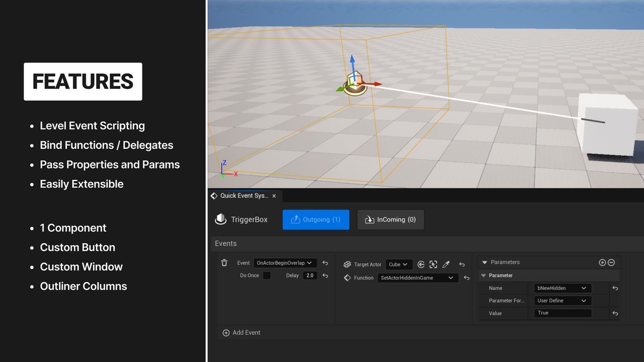Click the red X-axis gizmo arrow
The width and height of the screenshot is (644, 362).
pos(372,84)
